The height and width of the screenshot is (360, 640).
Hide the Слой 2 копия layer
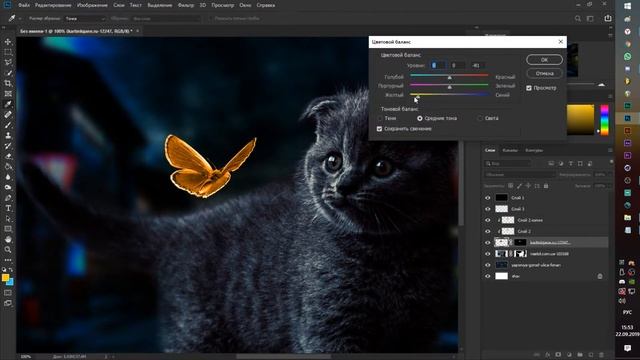[x=487, y=220]
